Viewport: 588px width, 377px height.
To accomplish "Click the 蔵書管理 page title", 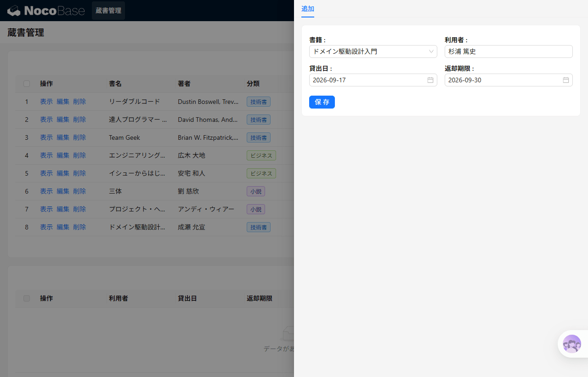I will (26, 33).
